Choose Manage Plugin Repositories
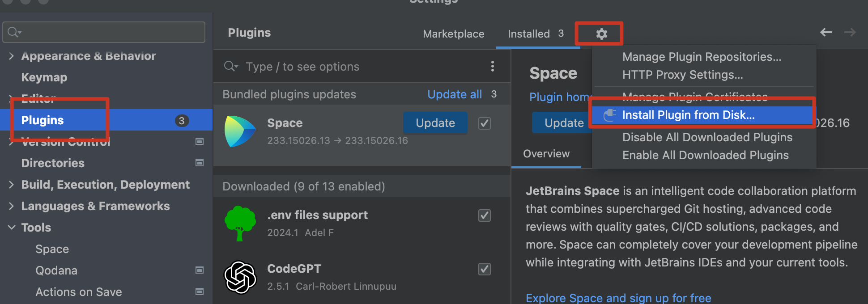The width and height of the screenshot is (868, 304). [x=702, y=57]
